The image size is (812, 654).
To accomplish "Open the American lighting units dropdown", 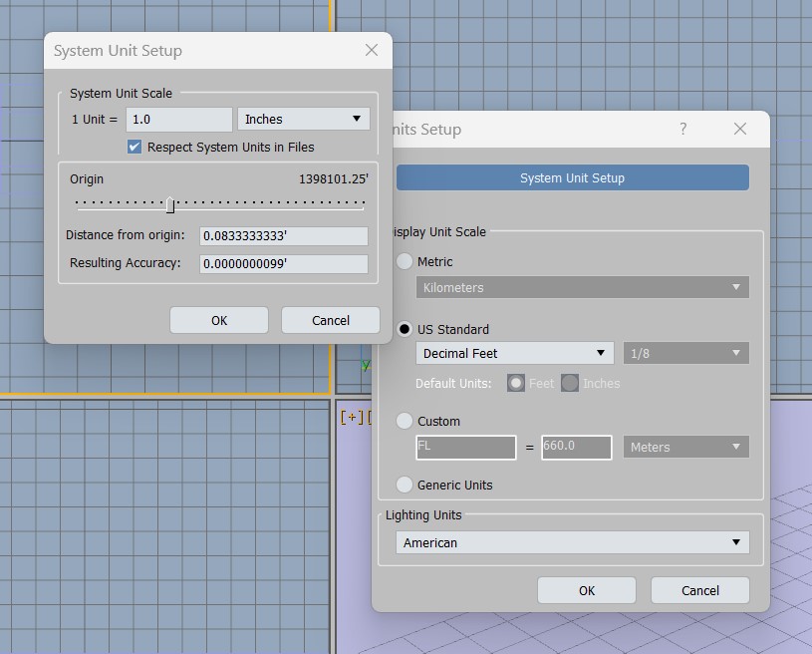I will pyautogui.click(x=573, y=542).
